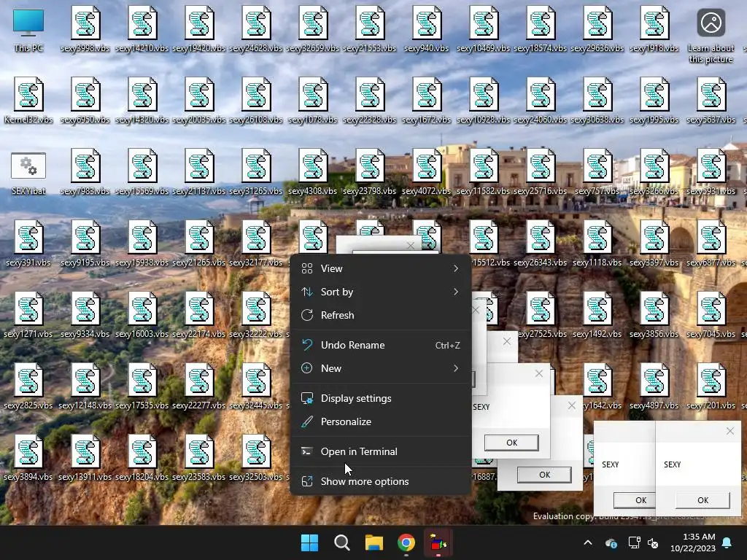The width and height of the screenshot is (747, 560).
Task: Click OK in the dialog beside the context menu
Action: click(x=511, y=443)
